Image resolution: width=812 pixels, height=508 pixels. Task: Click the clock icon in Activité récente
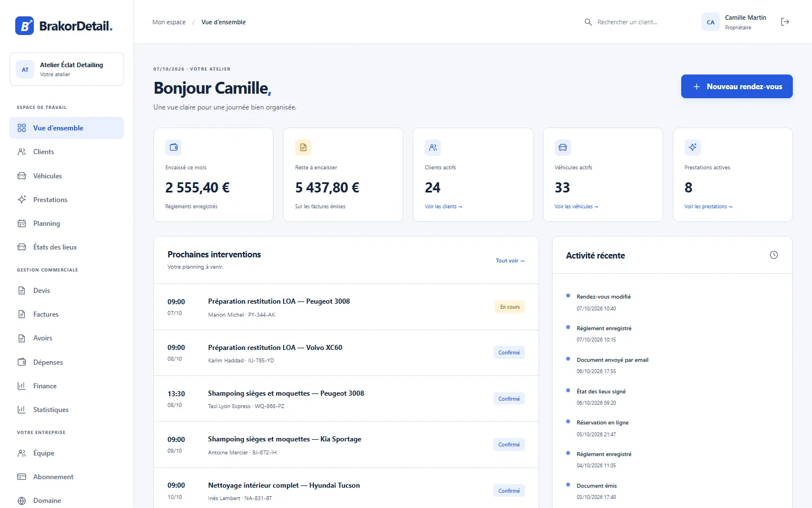pyautogui.click(x=774, y=255)
